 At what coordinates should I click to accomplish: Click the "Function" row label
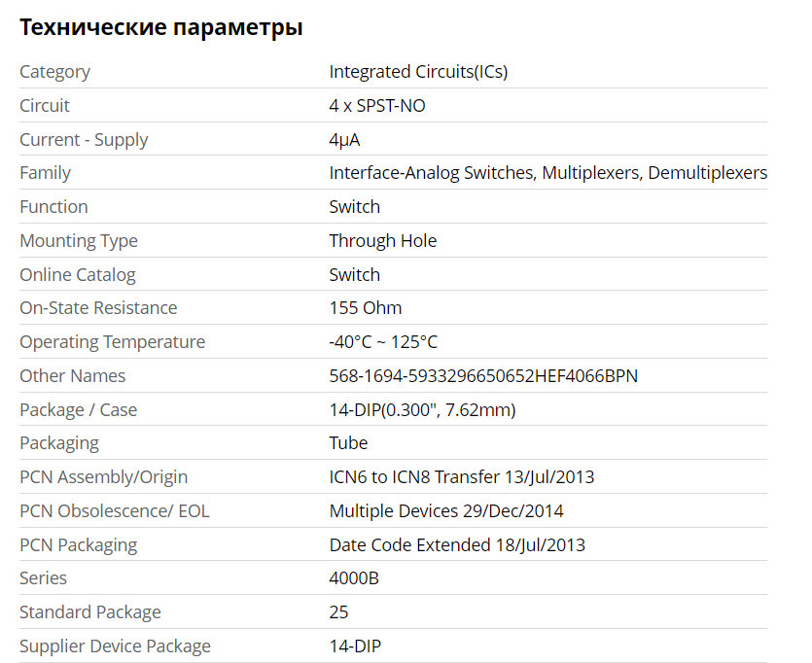(53, 207)
